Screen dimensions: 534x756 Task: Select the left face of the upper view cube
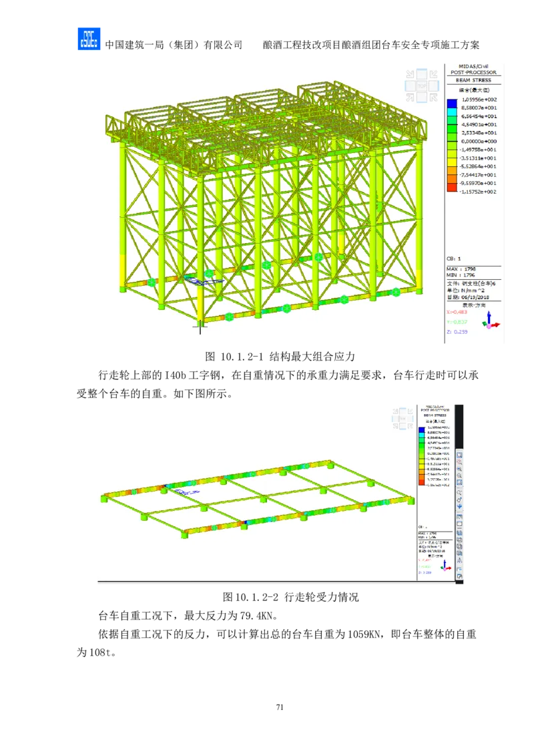[x=411, y=85]
